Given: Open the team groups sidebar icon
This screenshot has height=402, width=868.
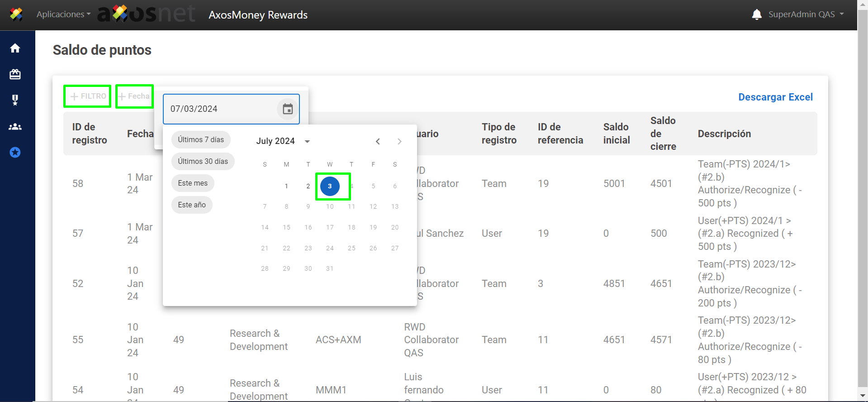Looking at the screenshot, I should (x=15, y=127).
